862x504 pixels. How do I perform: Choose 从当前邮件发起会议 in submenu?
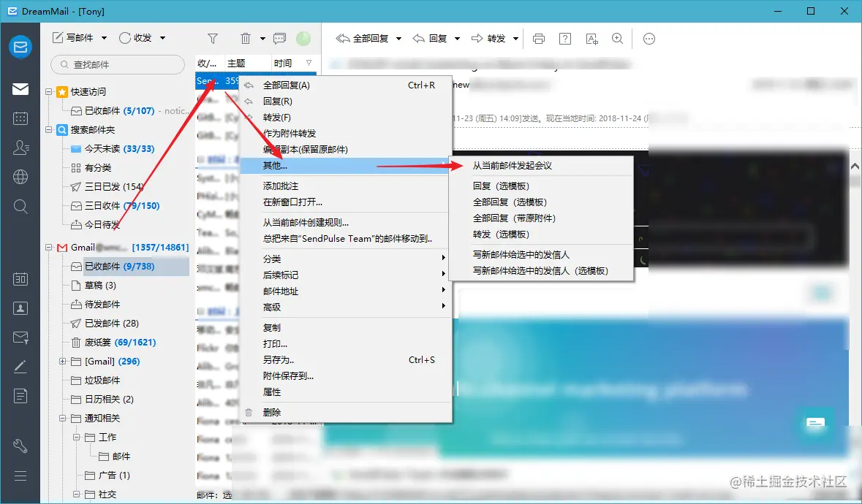click(x=541, y=165)
